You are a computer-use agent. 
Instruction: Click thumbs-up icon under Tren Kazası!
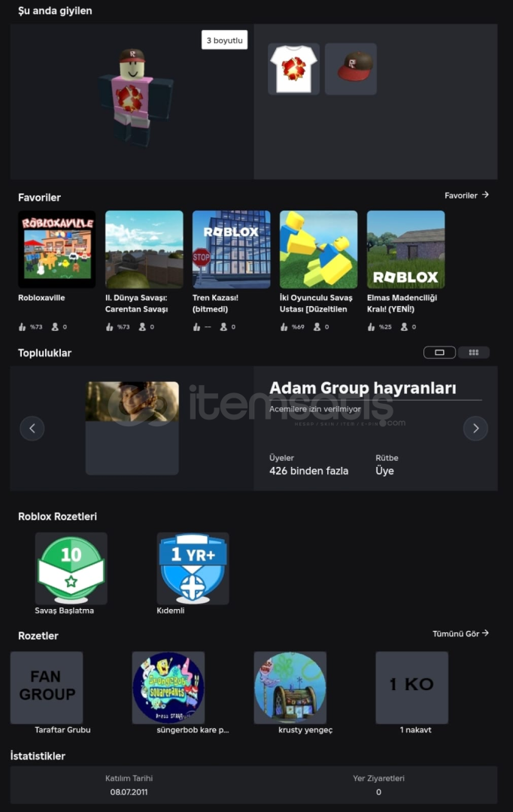[196, 327]
